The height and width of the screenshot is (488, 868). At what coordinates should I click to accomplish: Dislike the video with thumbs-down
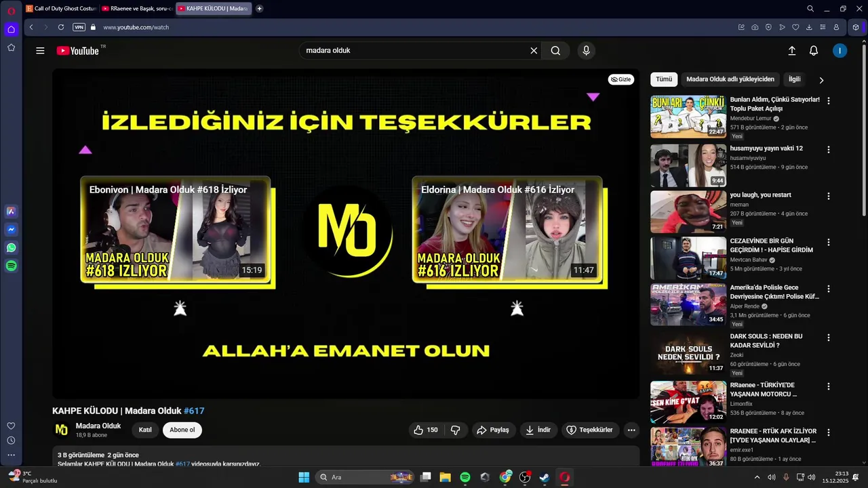(x=456, y=430)
